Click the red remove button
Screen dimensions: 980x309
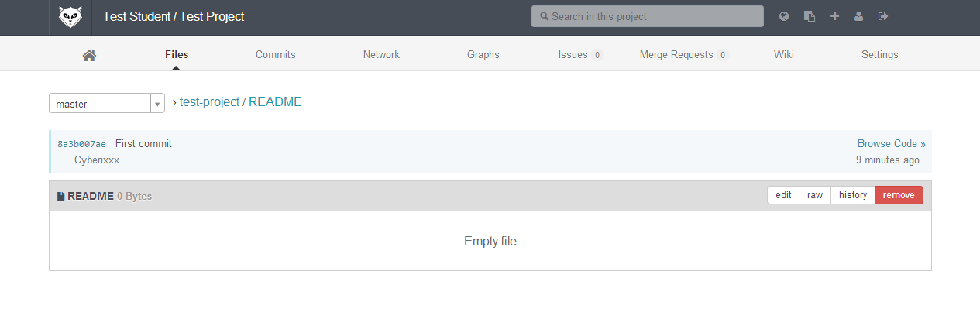[x=899, y=195]
